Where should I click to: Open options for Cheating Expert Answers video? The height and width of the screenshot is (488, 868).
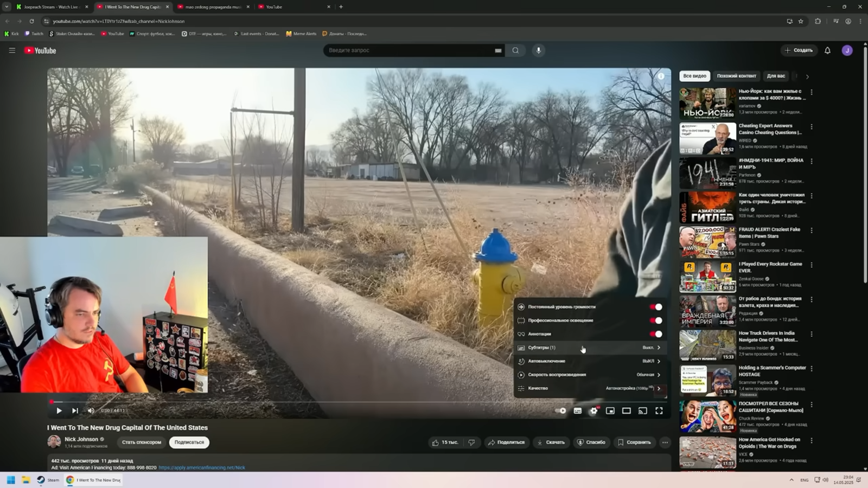click(x=812, y=127)
